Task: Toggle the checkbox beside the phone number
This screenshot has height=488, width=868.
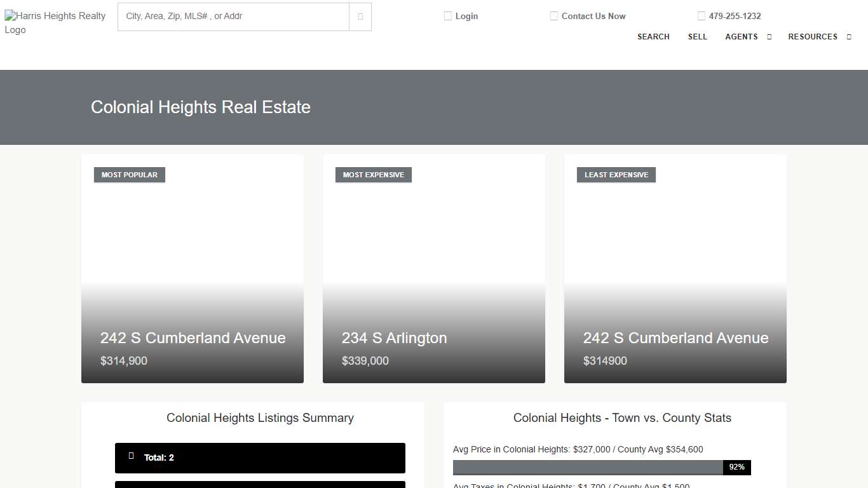Action: pyautogui.click(x=701, y=15)
